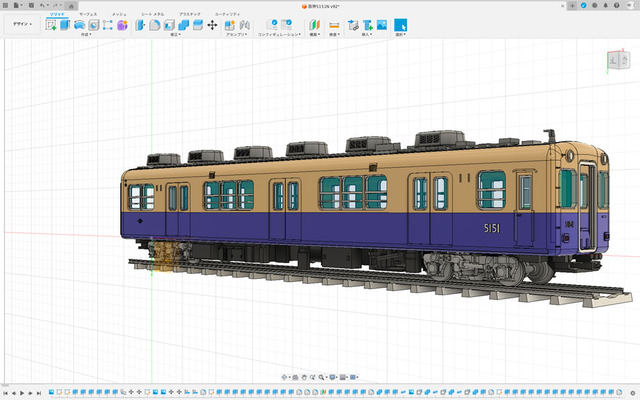Step back one timeline feature

[13, 393]
